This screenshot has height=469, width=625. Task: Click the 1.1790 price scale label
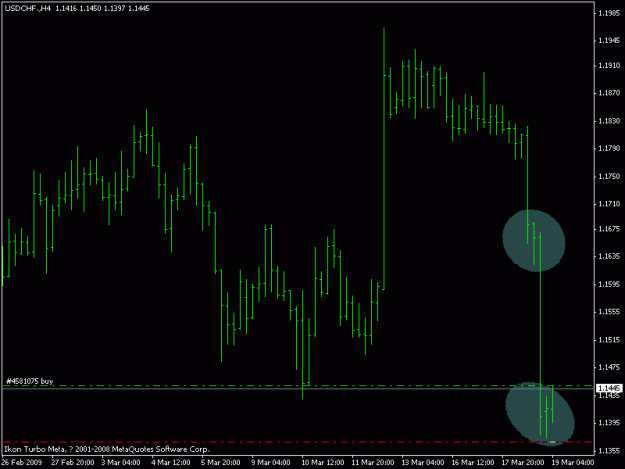coord(609,148)
